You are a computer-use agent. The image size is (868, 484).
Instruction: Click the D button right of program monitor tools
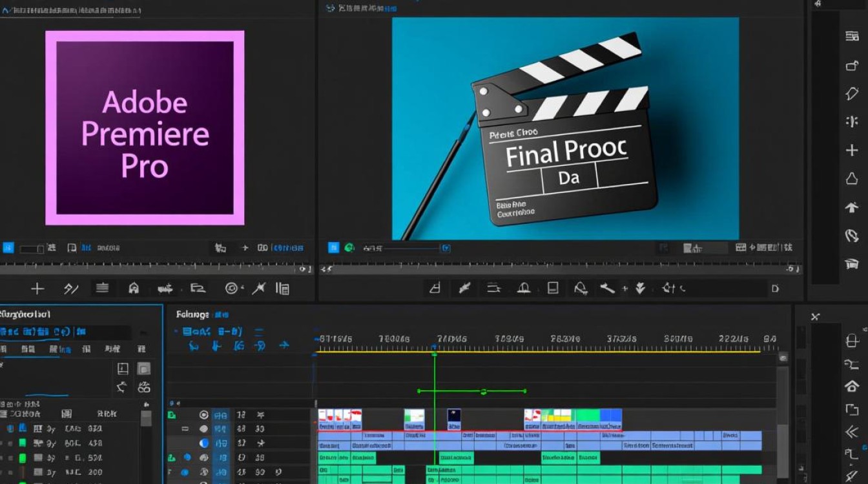coord(776,288)
